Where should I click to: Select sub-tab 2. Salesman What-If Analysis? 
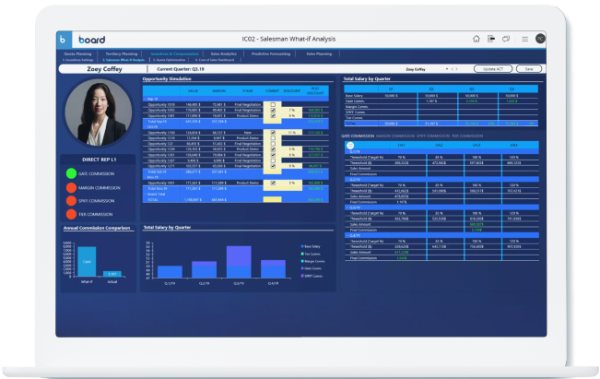[x=123, y=60]
